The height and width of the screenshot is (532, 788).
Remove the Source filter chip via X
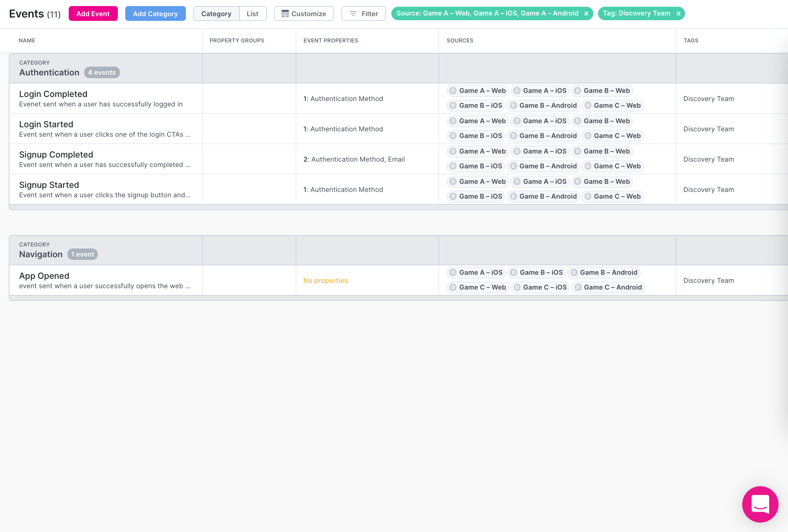[x=586, y=13]
